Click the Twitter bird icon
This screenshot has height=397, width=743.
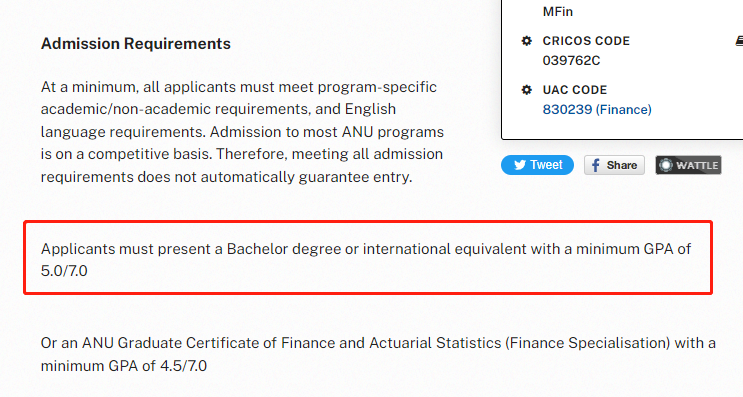pos(520,165)
